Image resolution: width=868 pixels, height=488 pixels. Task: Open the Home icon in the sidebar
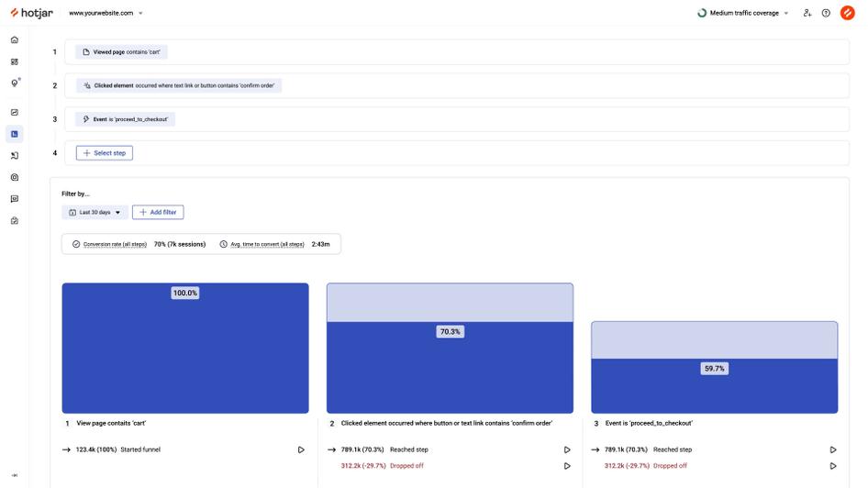click(15, 40)
